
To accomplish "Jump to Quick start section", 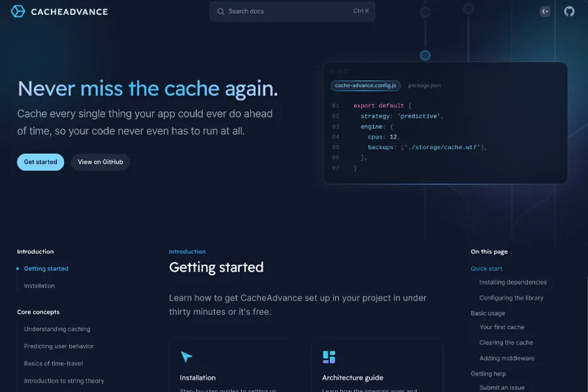I will [487, 269].
